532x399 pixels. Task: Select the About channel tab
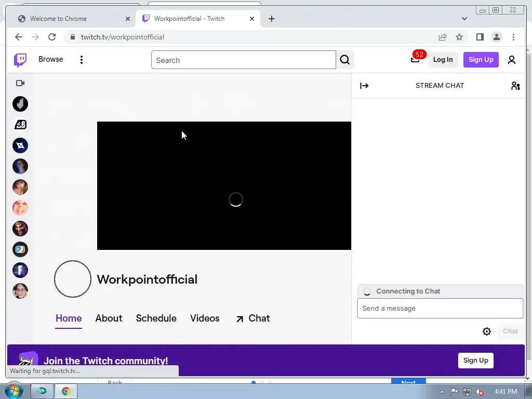coord(109,318)
